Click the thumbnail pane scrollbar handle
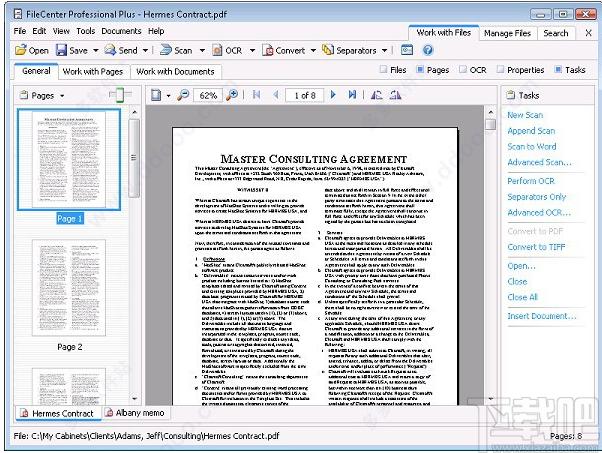This screenshot has height=453, width=602. 134,158
